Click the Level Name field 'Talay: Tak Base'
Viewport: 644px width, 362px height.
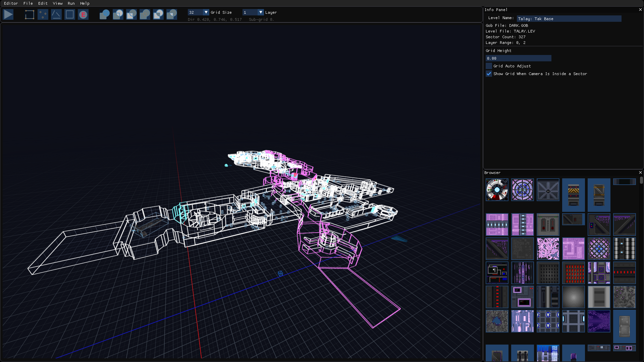[x=569, y=19]
